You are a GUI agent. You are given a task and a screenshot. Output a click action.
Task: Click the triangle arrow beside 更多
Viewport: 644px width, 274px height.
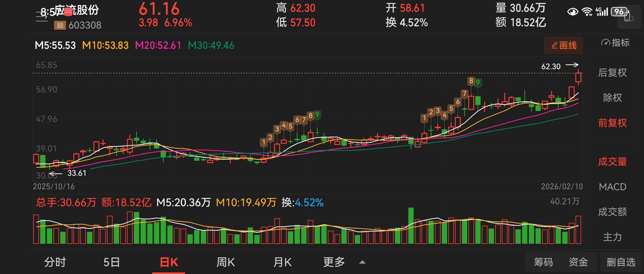pos(362,262)
